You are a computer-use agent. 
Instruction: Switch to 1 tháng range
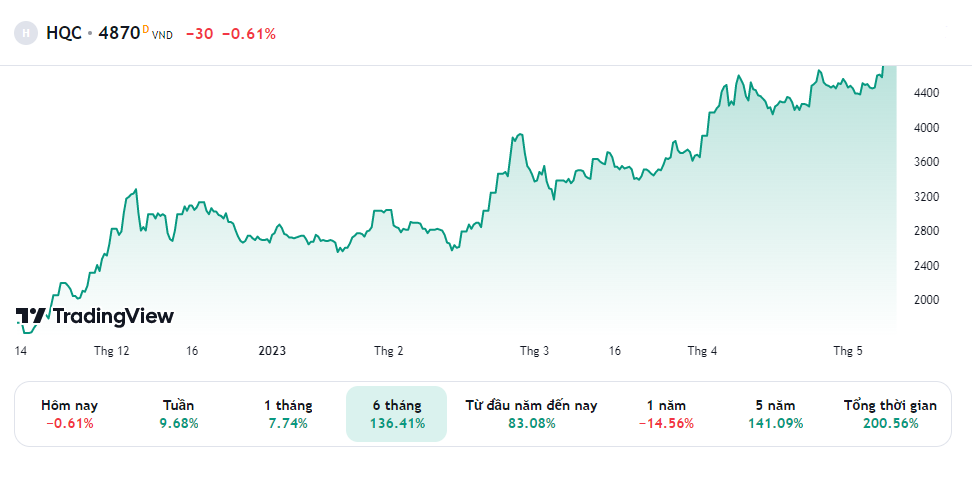[x=288, y=414]
